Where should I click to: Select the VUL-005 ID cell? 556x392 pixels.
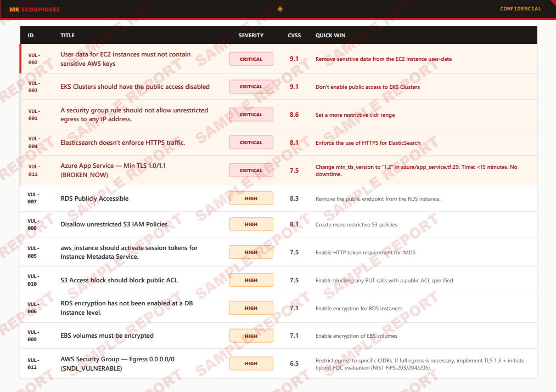point(33,252)
